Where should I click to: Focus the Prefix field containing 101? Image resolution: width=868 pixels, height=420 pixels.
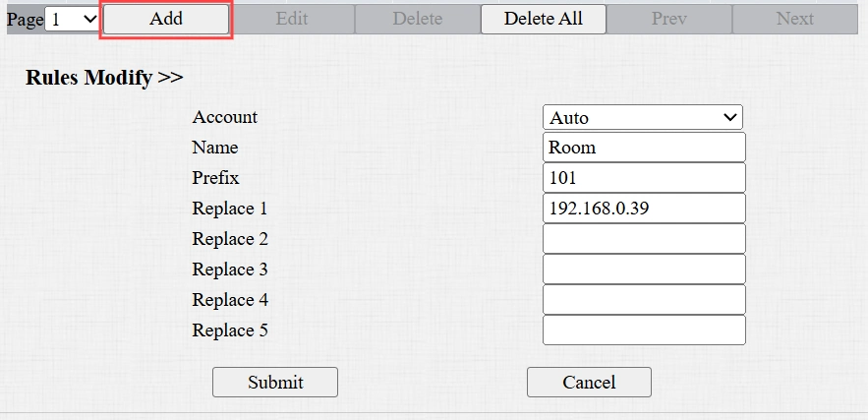(643, 178)
